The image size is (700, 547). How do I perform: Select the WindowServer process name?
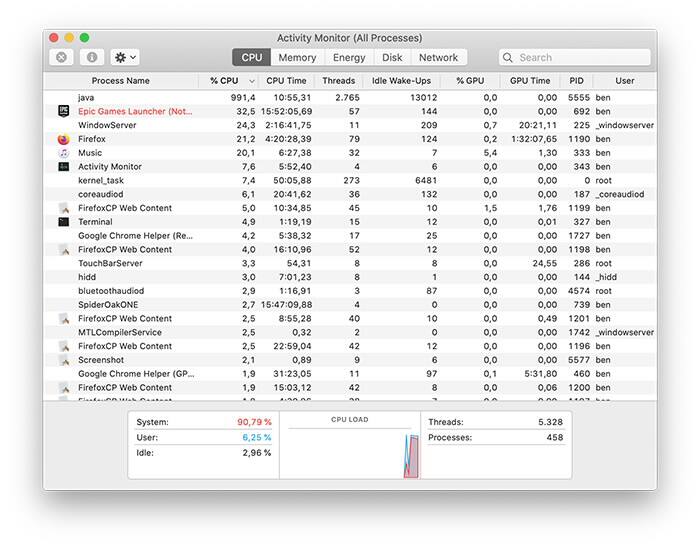(107, 125)
